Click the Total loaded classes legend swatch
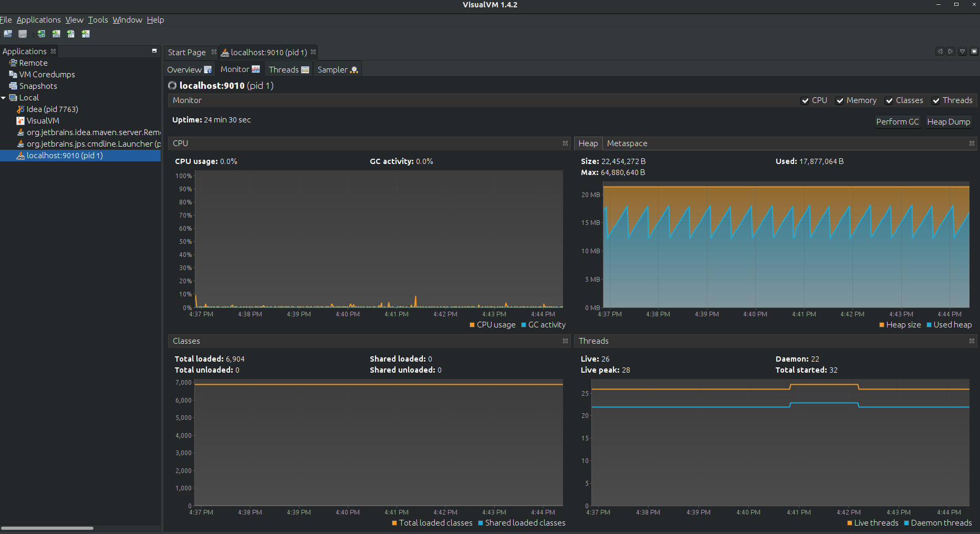 (394, 523)
